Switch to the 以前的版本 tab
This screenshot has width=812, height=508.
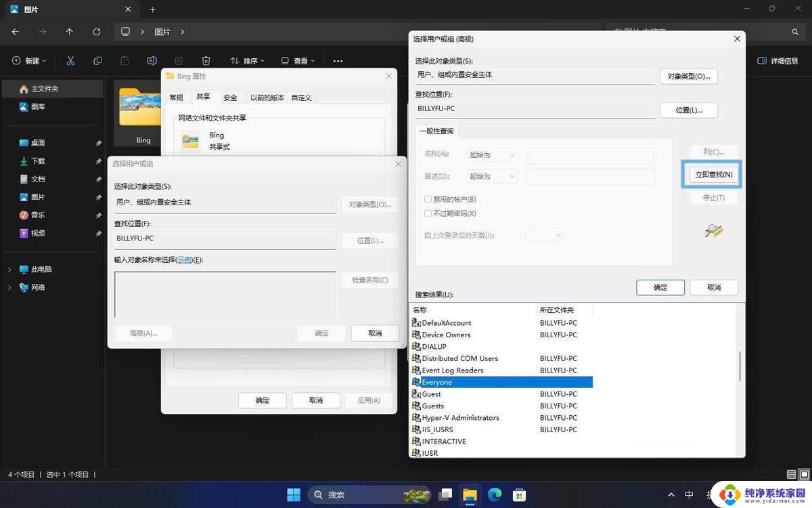pos(267,98)
